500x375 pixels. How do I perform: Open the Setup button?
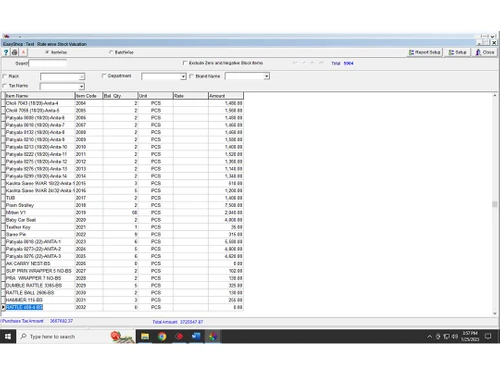click(x=457, y=52)
